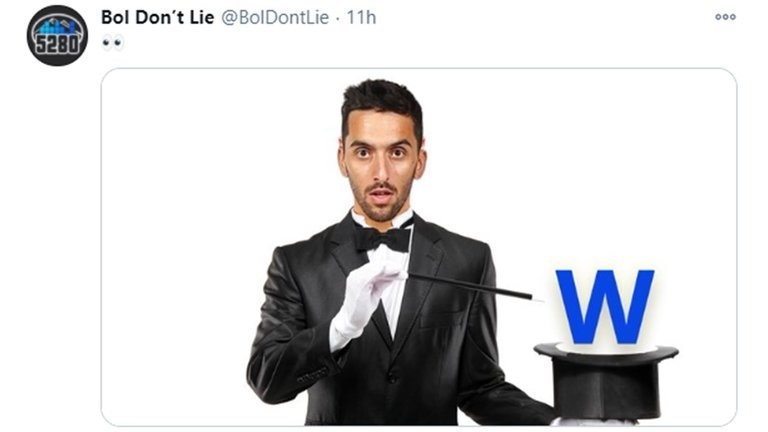This screenshot has height=432, width=768.
Task: Open the Bol Don't Lie display name
Action: pos(158,18)
